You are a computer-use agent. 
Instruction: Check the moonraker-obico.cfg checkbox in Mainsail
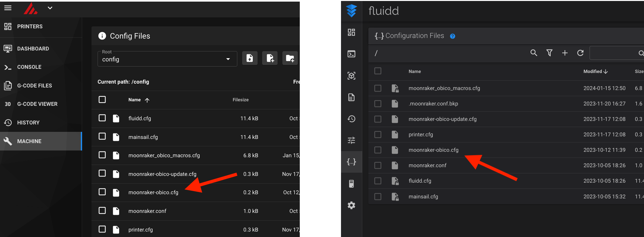tap(102, 192)
